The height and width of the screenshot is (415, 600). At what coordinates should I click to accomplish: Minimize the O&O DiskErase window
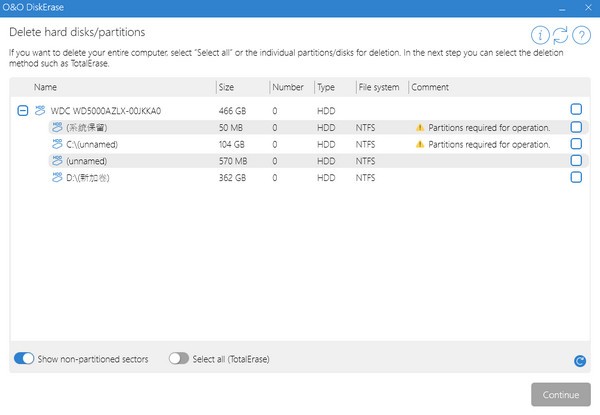pos(562,8)
